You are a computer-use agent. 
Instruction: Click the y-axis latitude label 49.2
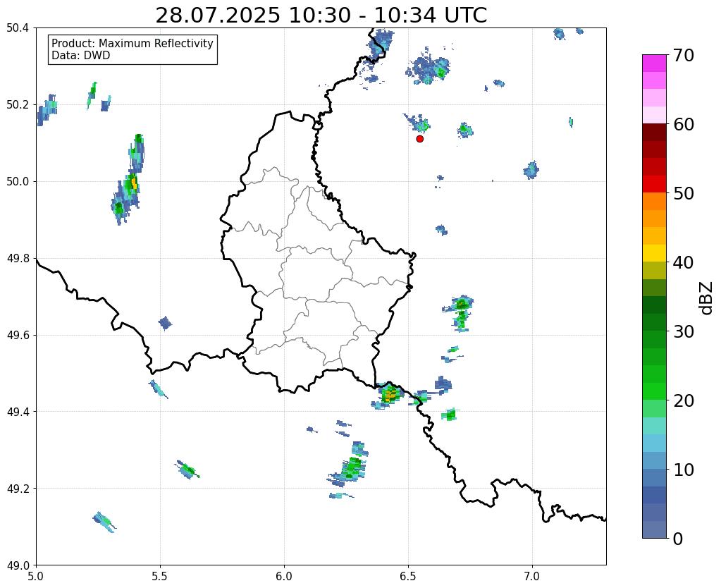pos(18,489)
